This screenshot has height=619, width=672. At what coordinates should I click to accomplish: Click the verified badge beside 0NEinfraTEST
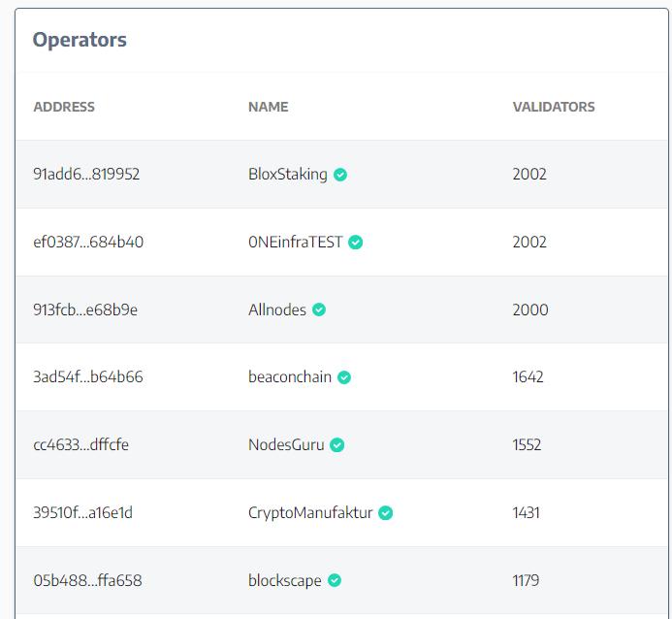[356, 243]
